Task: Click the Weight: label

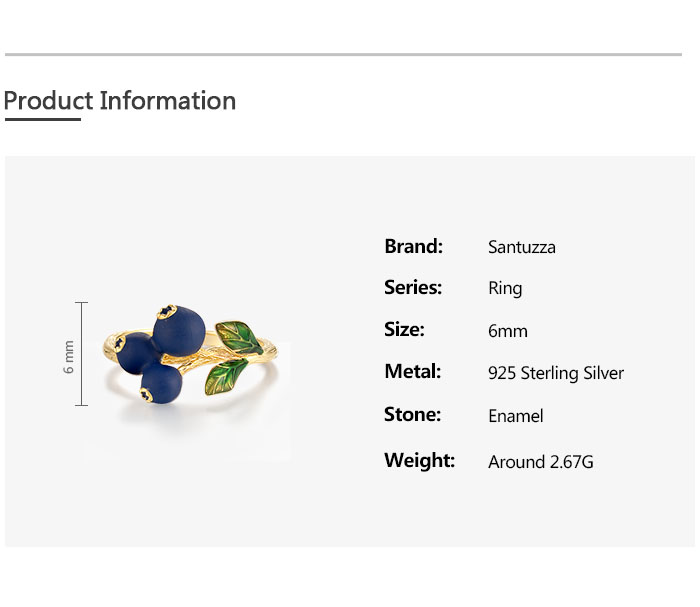Action: tap(419, 460)
